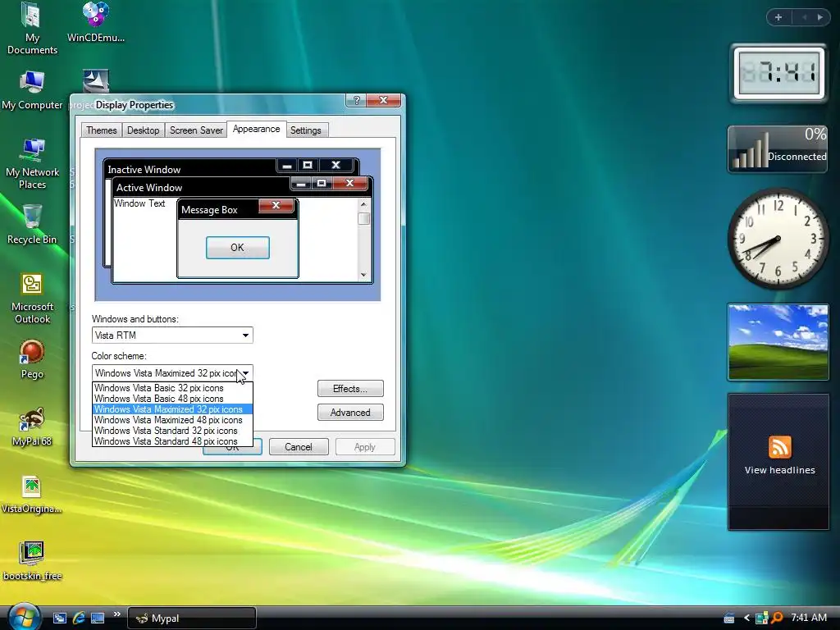Open the Advanced appearance button
Image resolution: width=840 pixels, height=630 pixels.
(350, 413)
